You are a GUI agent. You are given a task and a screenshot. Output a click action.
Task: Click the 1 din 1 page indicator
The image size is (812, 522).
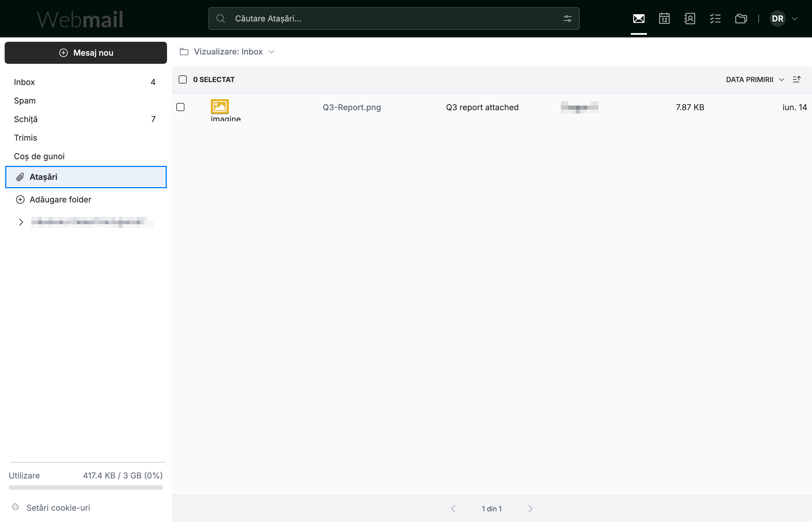(492, 509)
